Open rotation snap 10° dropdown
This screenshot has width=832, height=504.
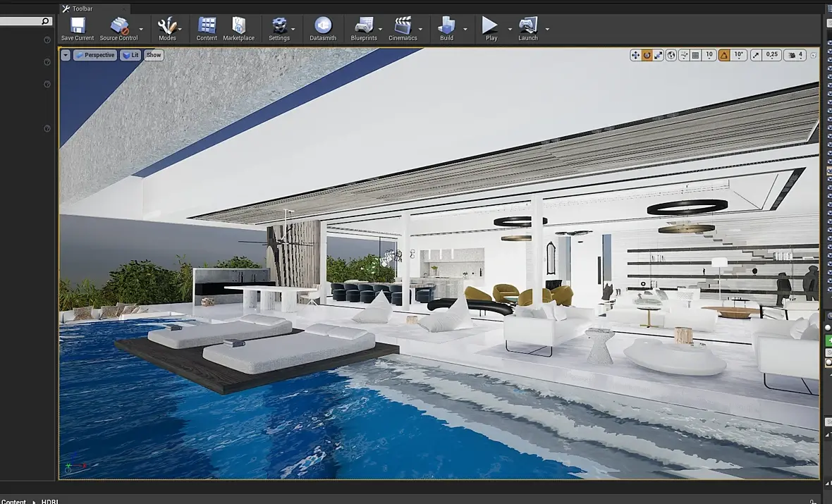pyautogui.click(x=739, y=55)
